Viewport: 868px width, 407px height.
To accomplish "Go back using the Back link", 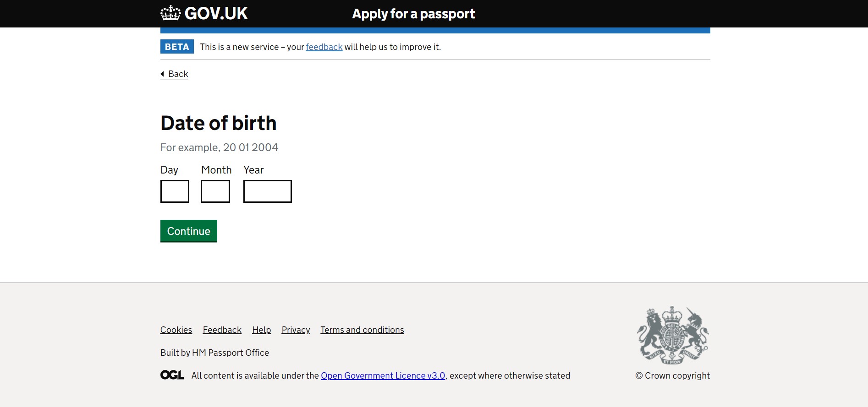I will pos(178,74).
